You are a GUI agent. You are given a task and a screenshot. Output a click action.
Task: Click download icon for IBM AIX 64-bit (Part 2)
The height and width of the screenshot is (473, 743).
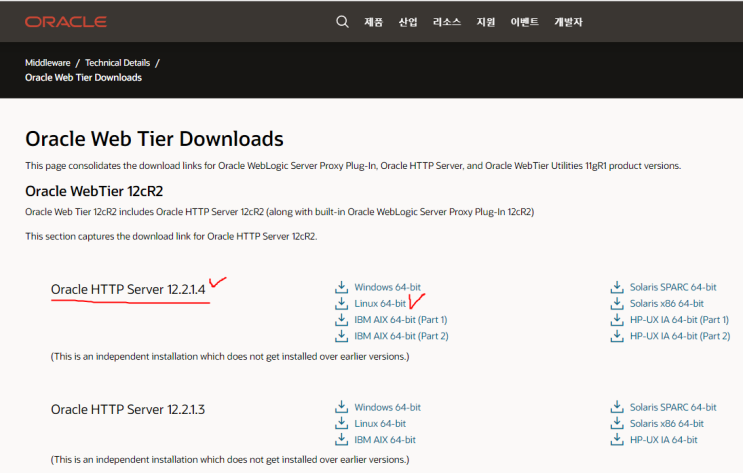(341, 336)
